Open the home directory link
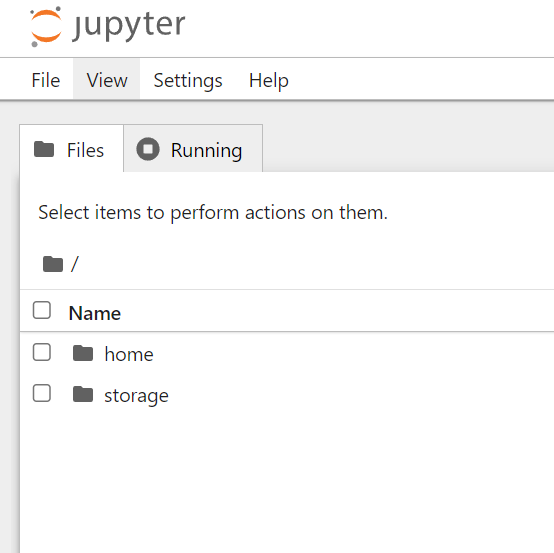The height and width of the screenshot is (553, 554). 129,354
